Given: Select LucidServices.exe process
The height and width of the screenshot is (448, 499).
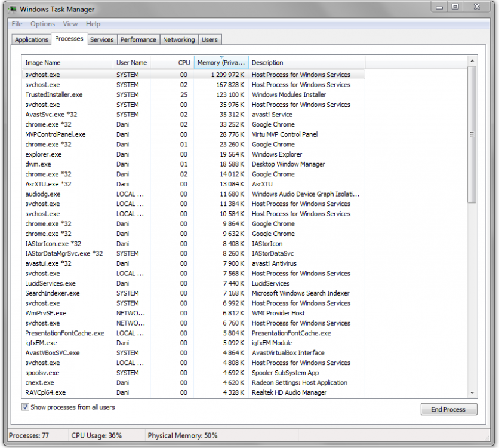Looking at the screenshot, I should 193,283.
